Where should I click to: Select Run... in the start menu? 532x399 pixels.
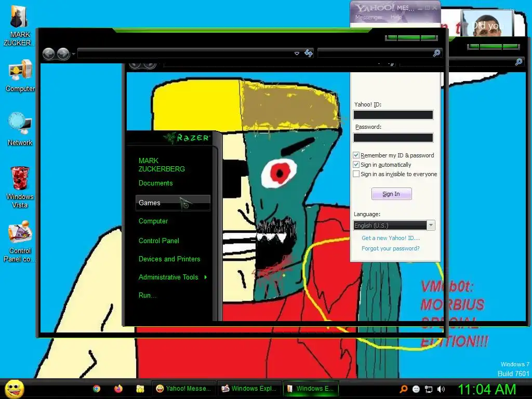click(x=148, y=296)
